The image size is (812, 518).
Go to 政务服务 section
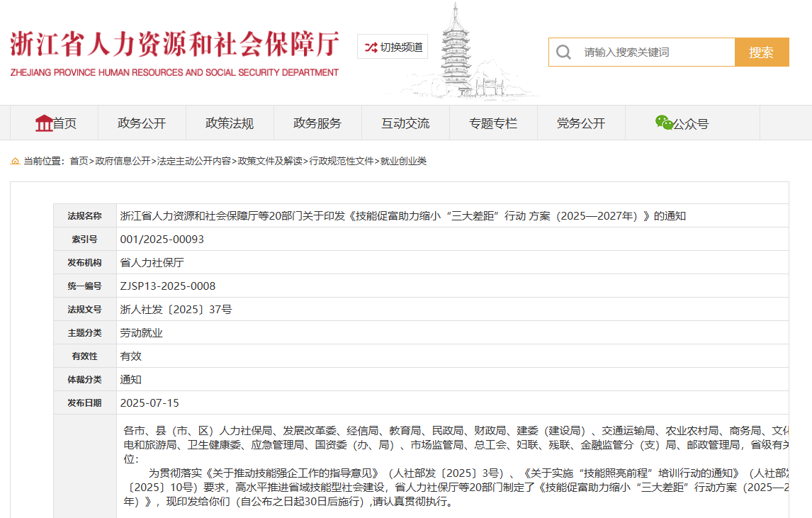317,123
